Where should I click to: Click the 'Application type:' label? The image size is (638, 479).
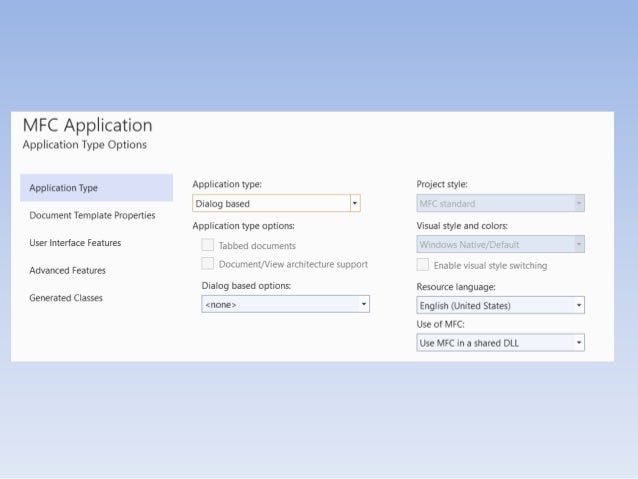click(227, 184)
